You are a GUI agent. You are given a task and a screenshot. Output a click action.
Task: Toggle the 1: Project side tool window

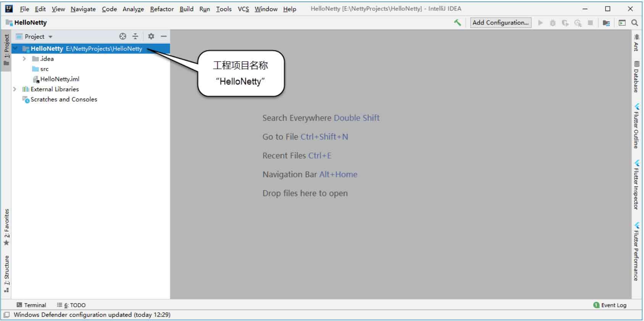[6, 50]
